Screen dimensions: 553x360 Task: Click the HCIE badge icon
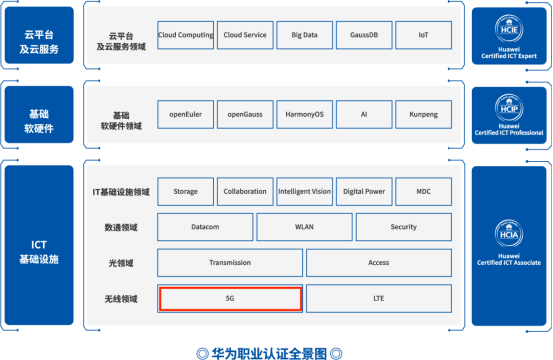click(x=509, y=28)
